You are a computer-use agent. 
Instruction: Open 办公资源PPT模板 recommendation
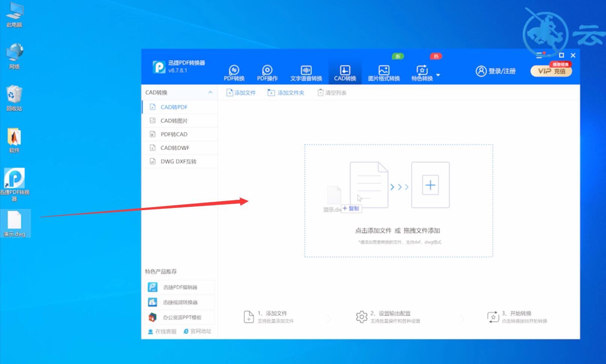coord(180,317)
